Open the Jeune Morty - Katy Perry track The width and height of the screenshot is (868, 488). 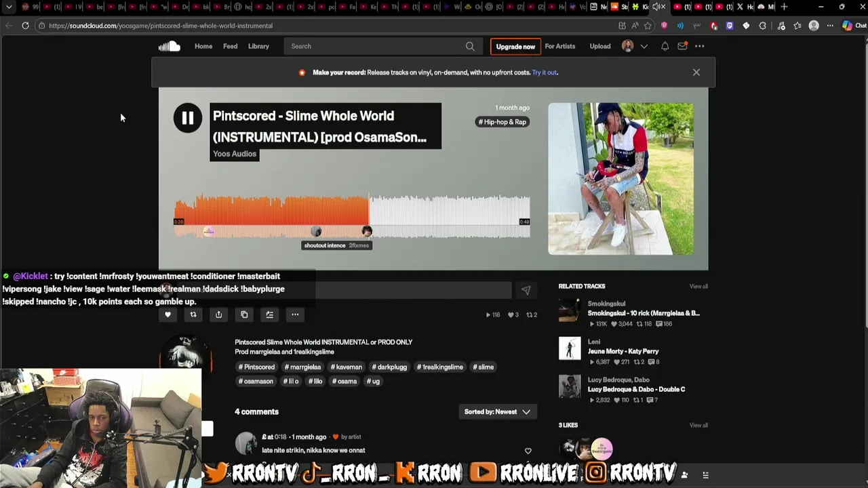point(623,352)
